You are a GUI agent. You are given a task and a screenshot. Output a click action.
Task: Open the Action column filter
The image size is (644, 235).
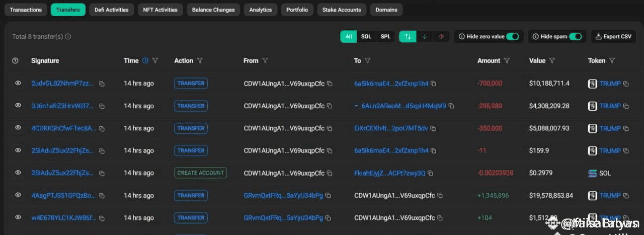(x=200, y=60)
